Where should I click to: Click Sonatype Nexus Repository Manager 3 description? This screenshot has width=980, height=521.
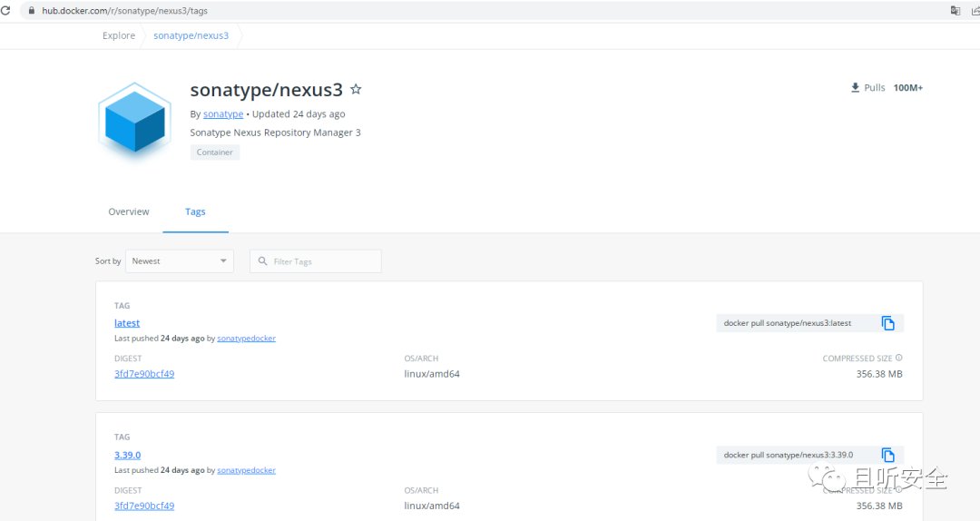pyautogui.click(x=276, y=133)
